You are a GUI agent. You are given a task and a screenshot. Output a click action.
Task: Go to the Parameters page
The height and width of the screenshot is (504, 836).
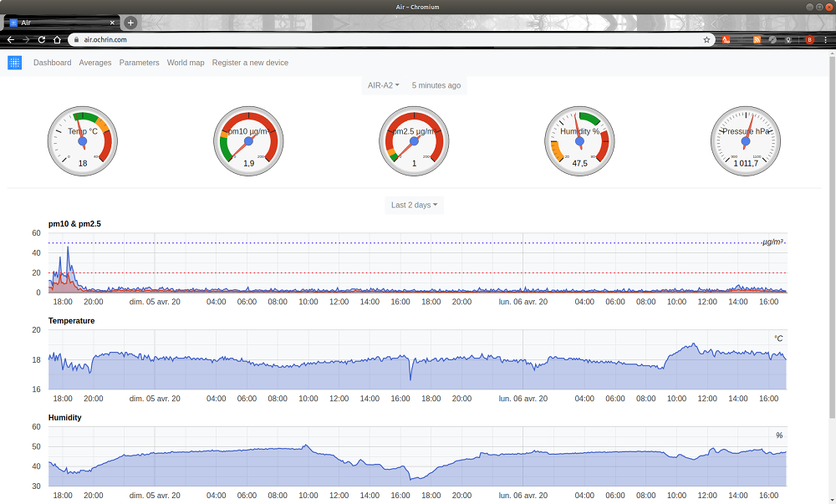click(139, 63)
